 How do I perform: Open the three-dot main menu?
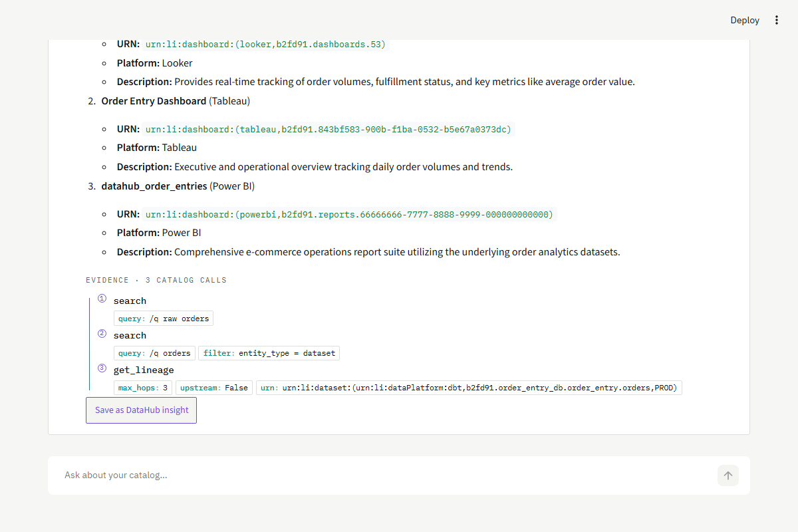click(776, 20)
